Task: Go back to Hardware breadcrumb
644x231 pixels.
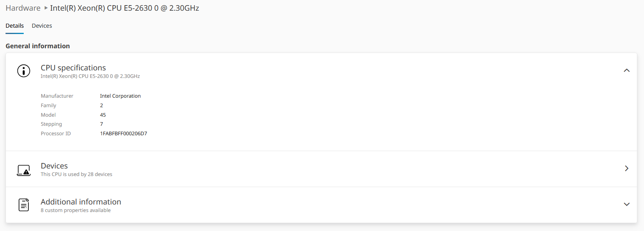Action: click(23, 8)
